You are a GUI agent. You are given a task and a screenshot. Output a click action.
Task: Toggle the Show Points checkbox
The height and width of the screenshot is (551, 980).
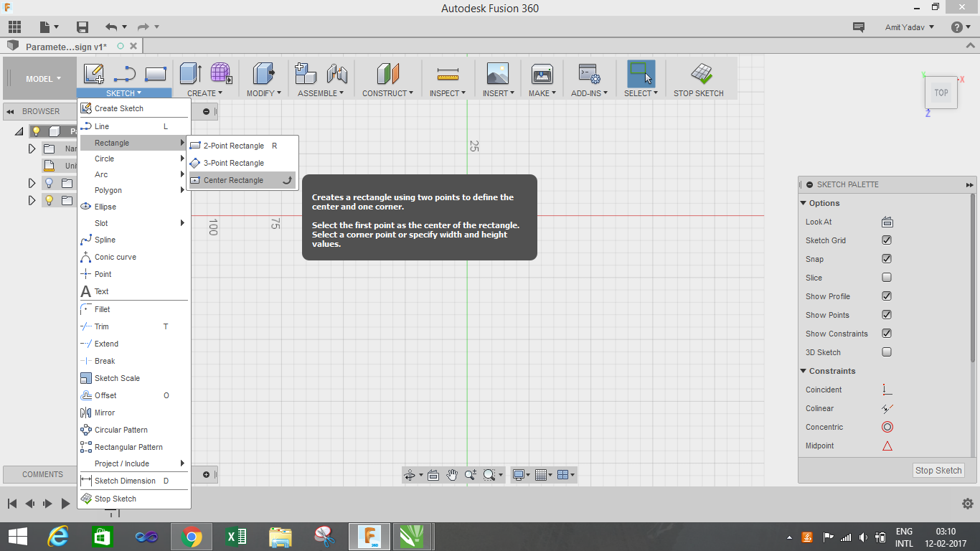click(x=887, y=315)
